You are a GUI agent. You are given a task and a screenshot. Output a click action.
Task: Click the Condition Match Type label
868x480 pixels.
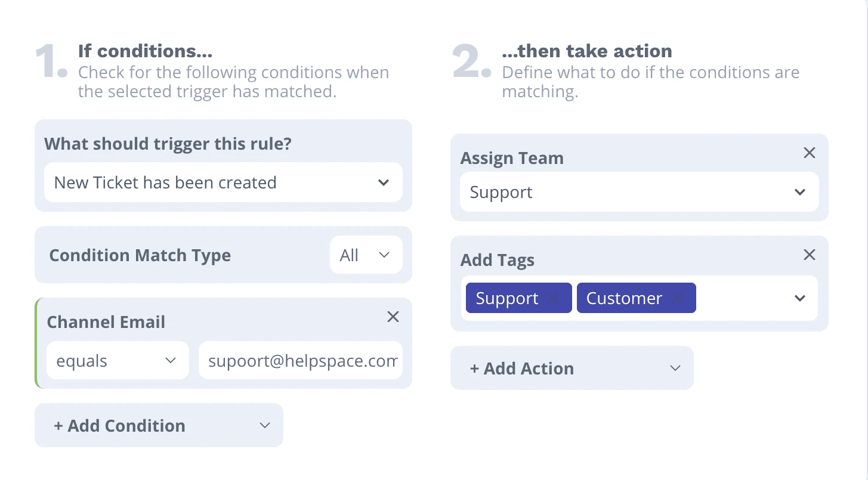[x=140, y=255]
